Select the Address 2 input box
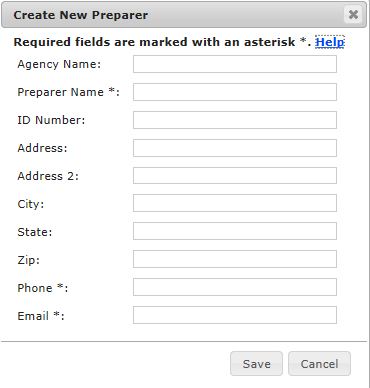The image size is (370, 388). click(235, 176)
